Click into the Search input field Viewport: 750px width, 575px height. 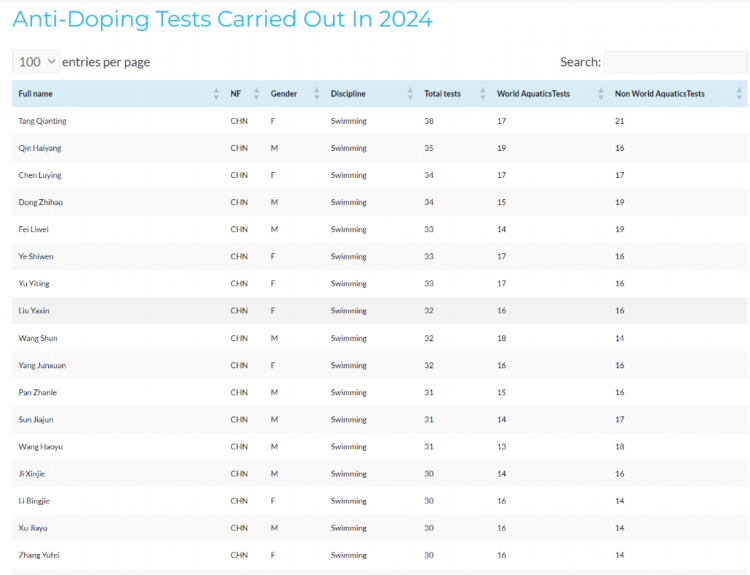675,62
